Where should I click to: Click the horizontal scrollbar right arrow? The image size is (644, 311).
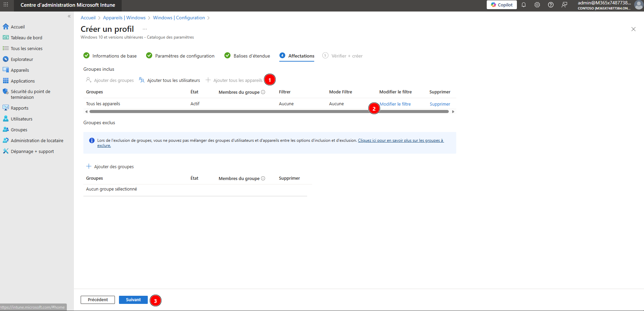point(453,111)
